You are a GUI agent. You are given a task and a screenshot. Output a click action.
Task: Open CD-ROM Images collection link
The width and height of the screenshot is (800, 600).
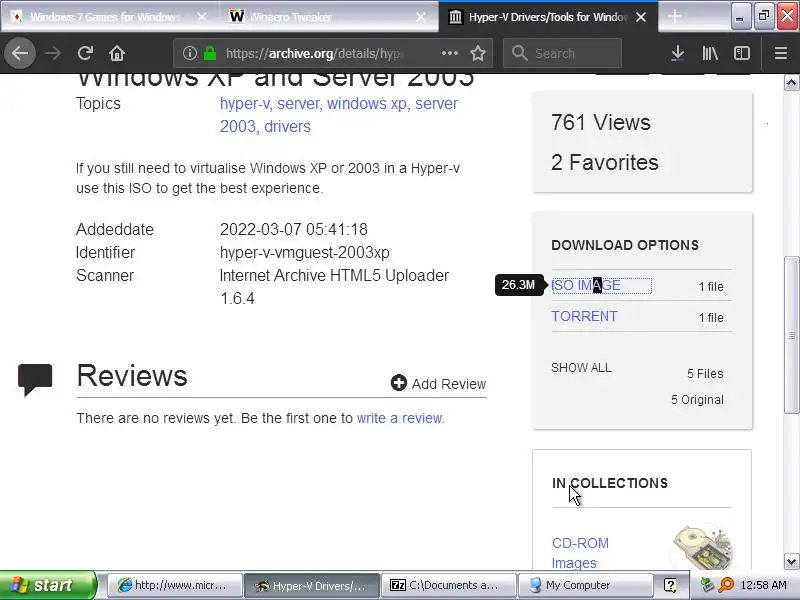click(580, 553)
